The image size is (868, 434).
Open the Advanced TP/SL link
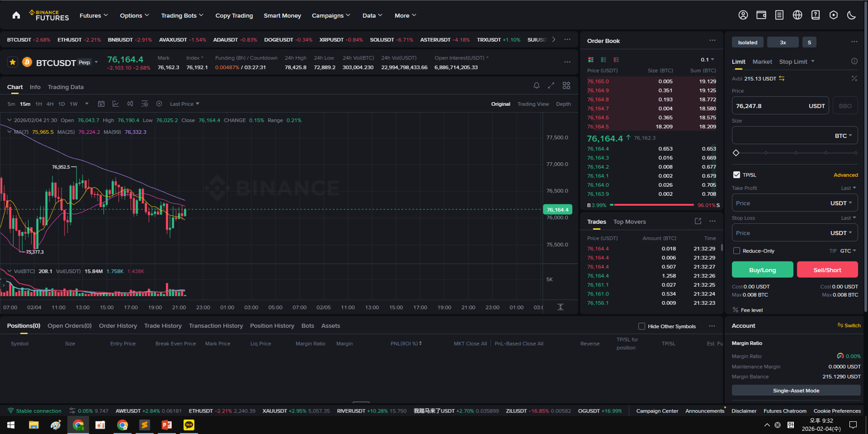click(x=846, y=175)
